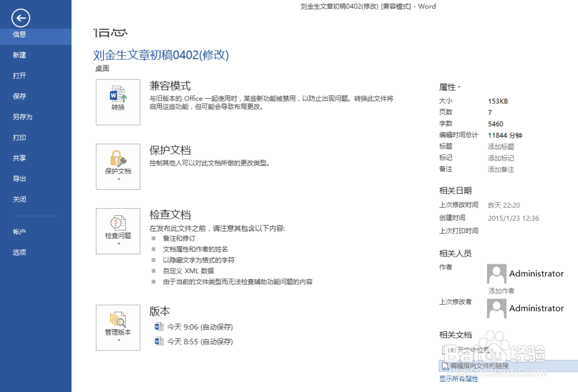This screenshot has width=578, height=392.
Task: Click the 自定义 XML 数据 list item
Action: coord(188,271)
